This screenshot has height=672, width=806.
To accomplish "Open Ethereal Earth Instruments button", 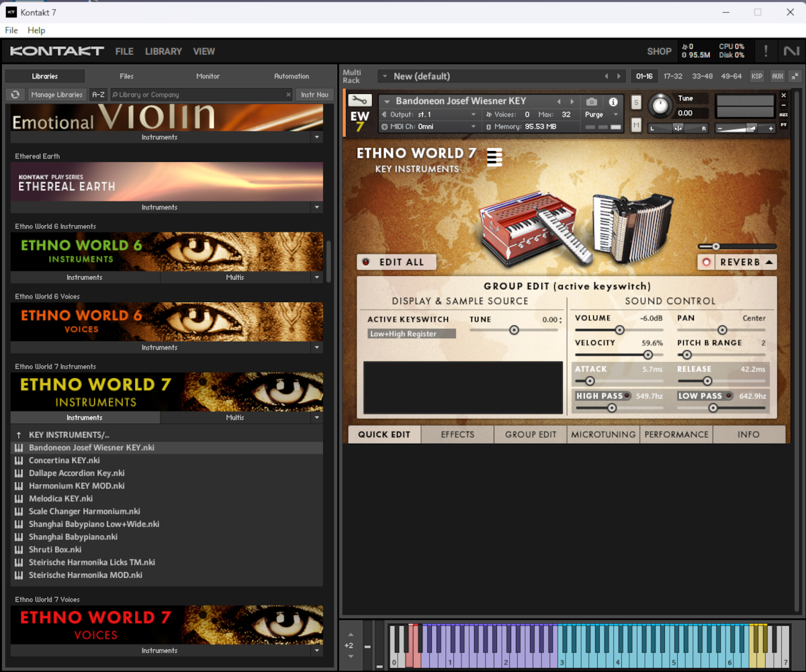I will click(160, 207).
